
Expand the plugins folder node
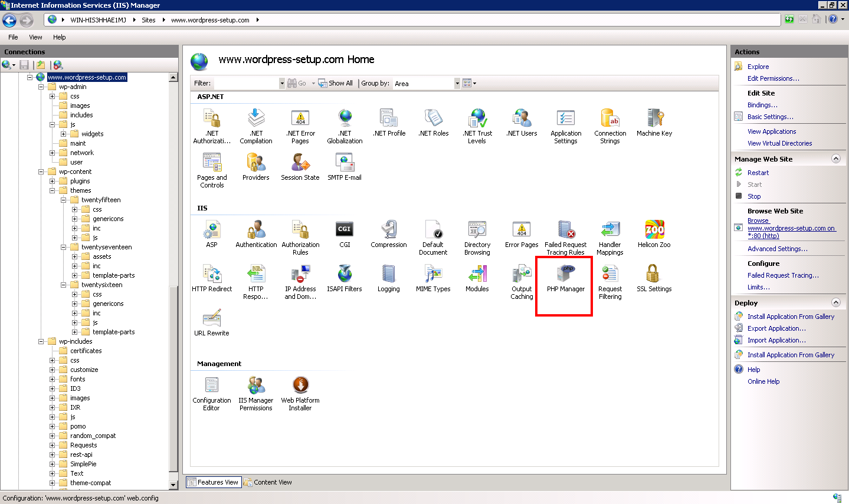(x=52, y=181)
